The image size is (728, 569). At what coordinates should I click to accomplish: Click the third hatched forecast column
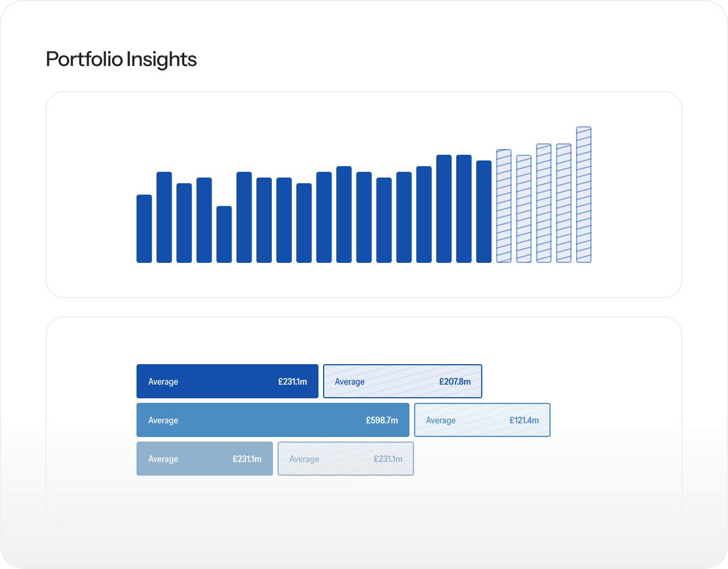point(544,203)
